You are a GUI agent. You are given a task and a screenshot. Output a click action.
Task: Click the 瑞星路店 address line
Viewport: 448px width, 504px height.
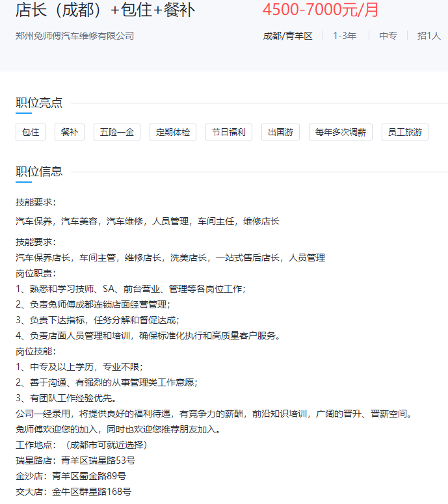[75, 460]
